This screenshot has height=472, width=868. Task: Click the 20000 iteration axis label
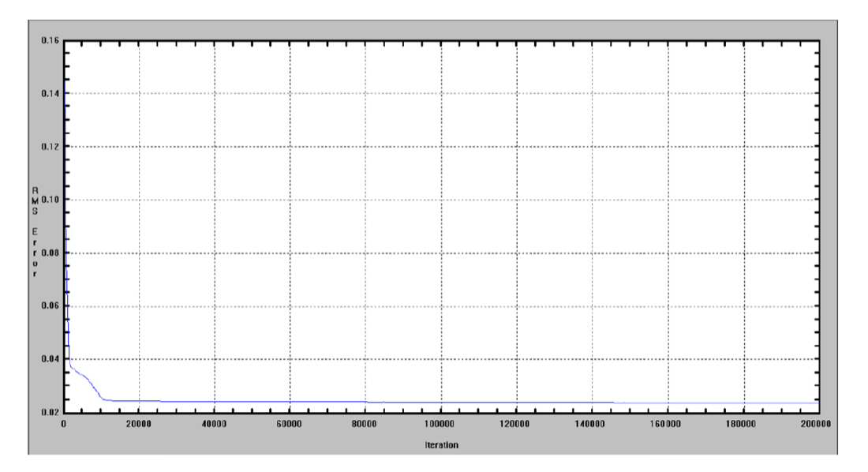138,424
